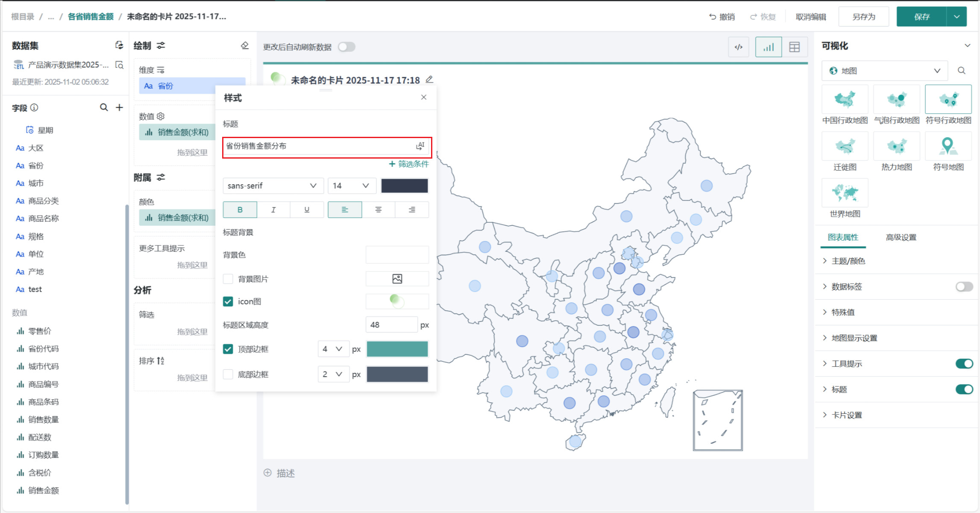The image size is (980, 513).
Task: Click the eraser clear icon in 绘制 panel
Action: tap(245, 45)
